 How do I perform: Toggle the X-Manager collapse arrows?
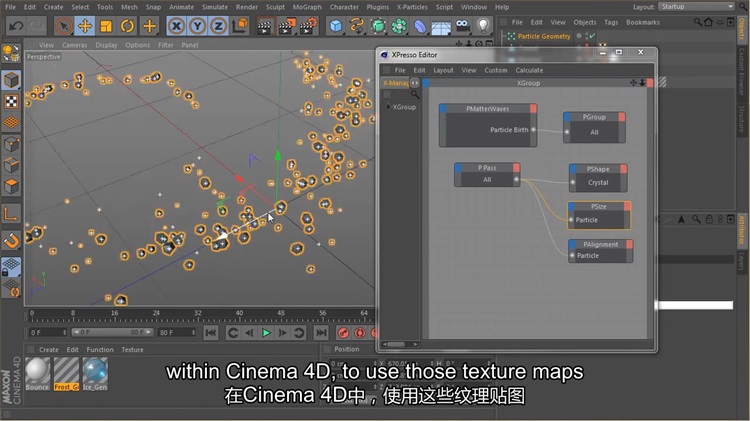point(415,83)
